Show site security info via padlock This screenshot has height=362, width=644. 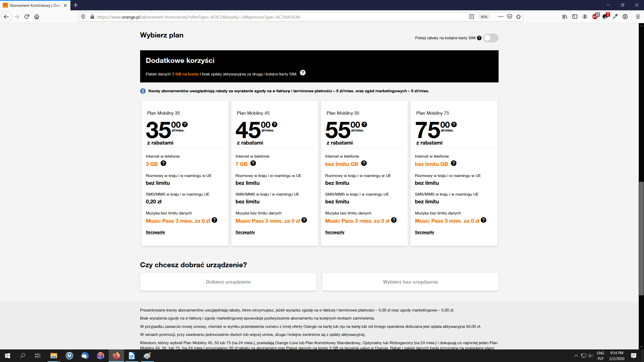(92, 17)
